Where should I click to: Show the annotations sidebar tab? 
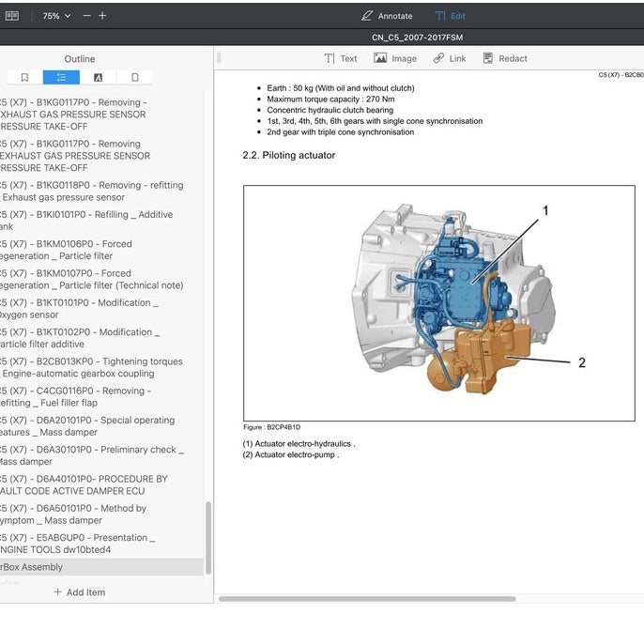click(99, 77)
